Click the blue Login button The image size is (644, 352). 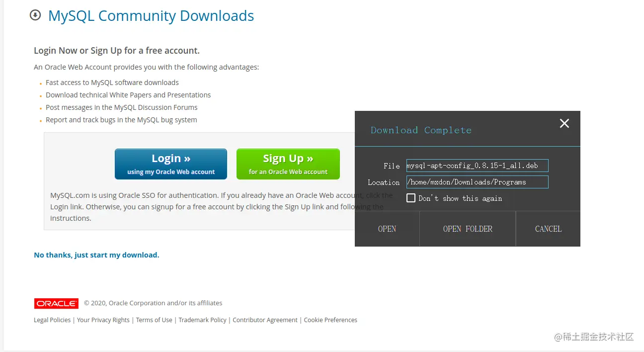pyautogui.click(x=171, y=164)
